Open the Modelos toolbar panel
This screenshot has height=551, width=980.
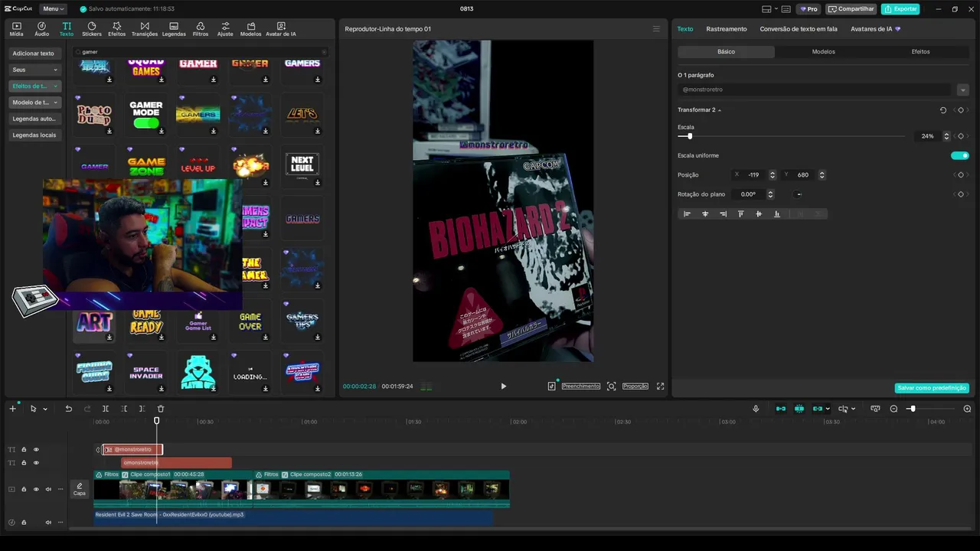point(250,29)
